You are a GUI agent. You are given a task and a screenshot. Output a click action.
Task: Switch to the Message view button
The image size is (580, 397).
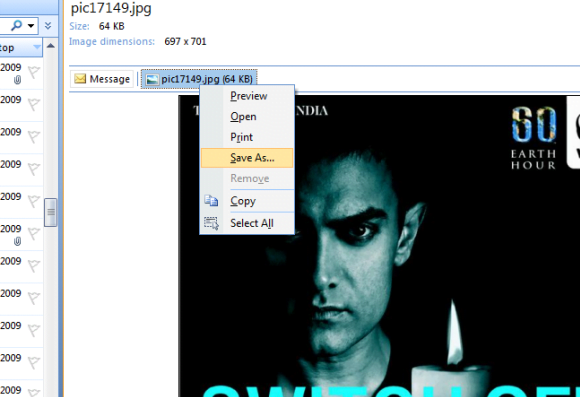102,79
